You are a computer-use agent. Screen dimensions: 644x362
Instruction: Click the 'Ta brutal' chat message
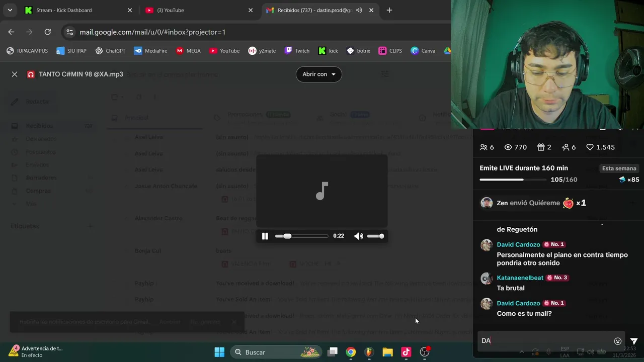pos(511,288)
